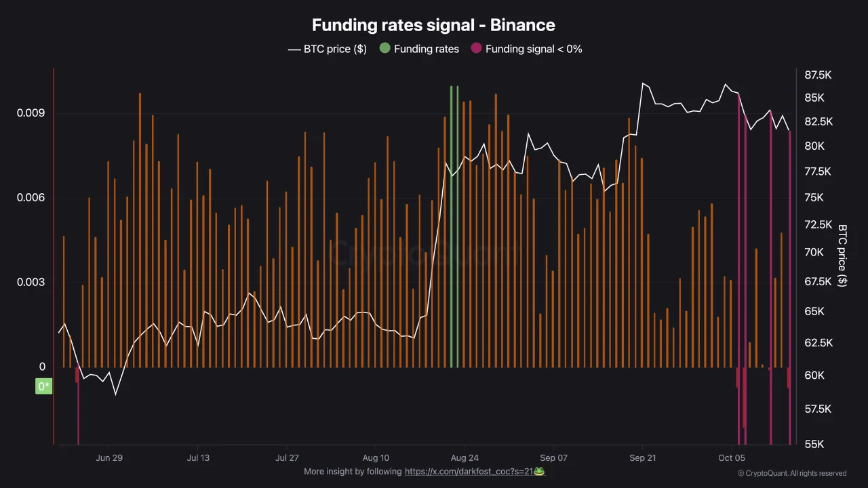Open the x.com/darkfost_coc link
Viewport: 868px width, 488px height.
click(475, 471)
